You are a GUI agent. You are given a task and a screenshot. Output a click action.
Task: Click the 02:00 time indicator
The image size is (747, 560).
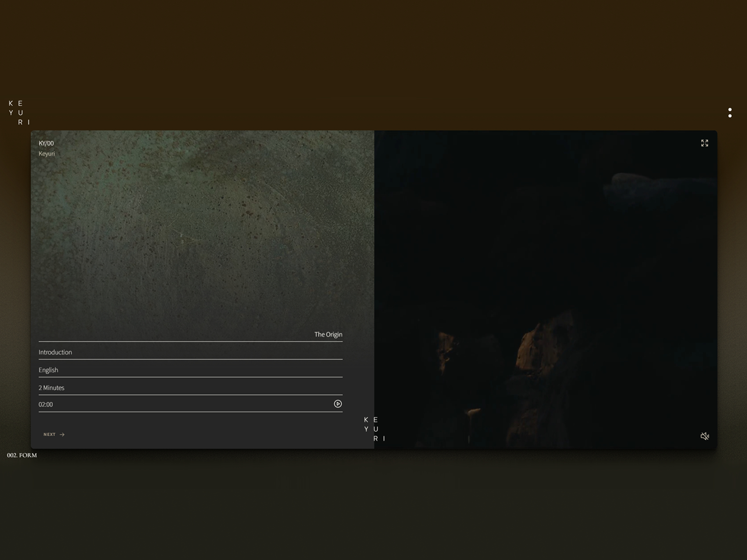point(46,404)
